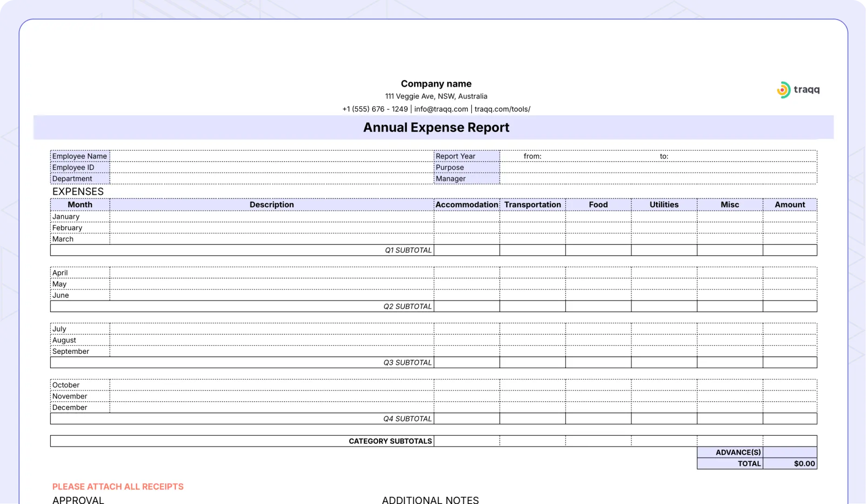This screenshot has width=867, height=504.
Task: Select the January row label
Action: (x=66, y=217)
